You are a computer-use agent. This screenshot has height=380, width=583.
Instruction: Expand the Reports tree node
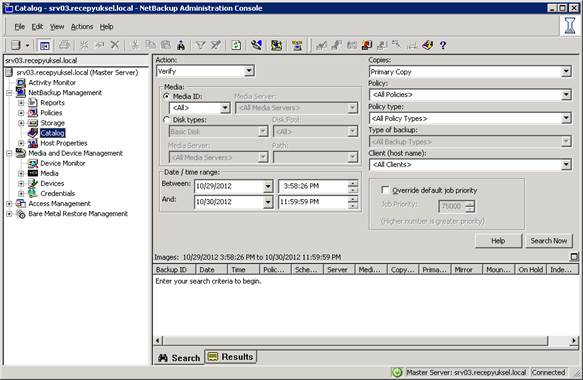coord(21,103)
